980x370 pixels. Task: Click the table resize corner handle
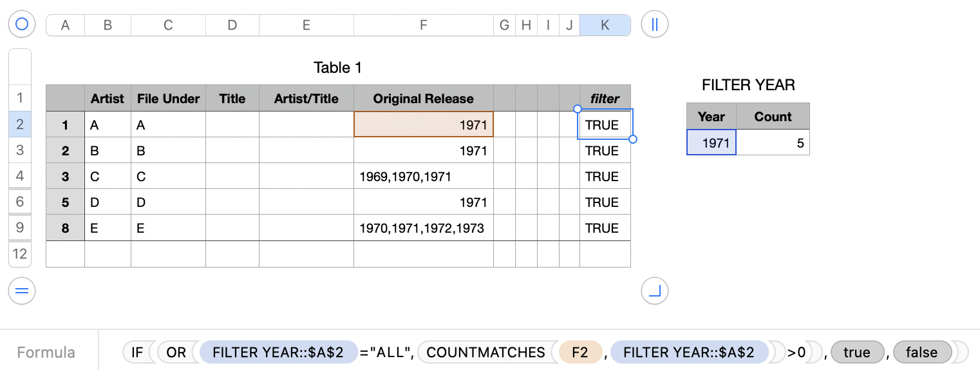pos(655,291)
